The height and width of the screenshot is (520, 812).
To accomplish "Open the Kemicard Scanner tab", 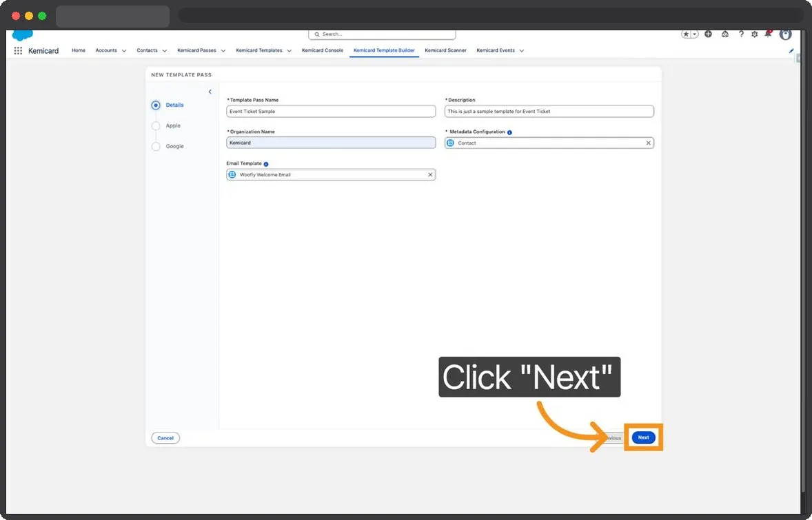I will pyautogui.click(x=445, y=50).
